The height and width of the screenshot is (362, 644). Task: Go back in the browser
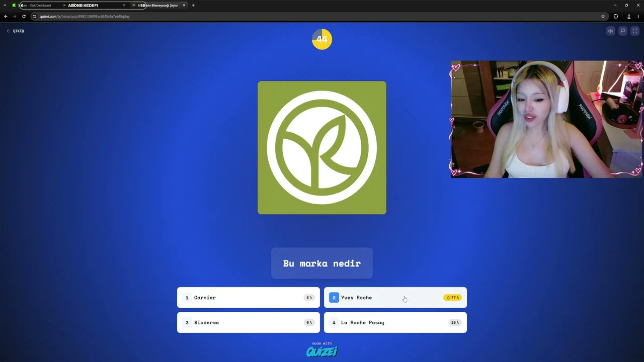pos(6,16)
